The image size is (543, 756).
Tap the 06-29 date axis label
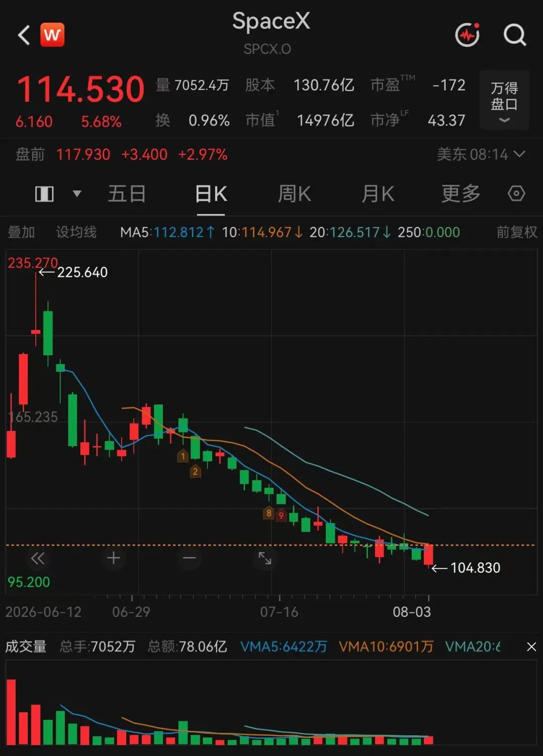point(131,612)
